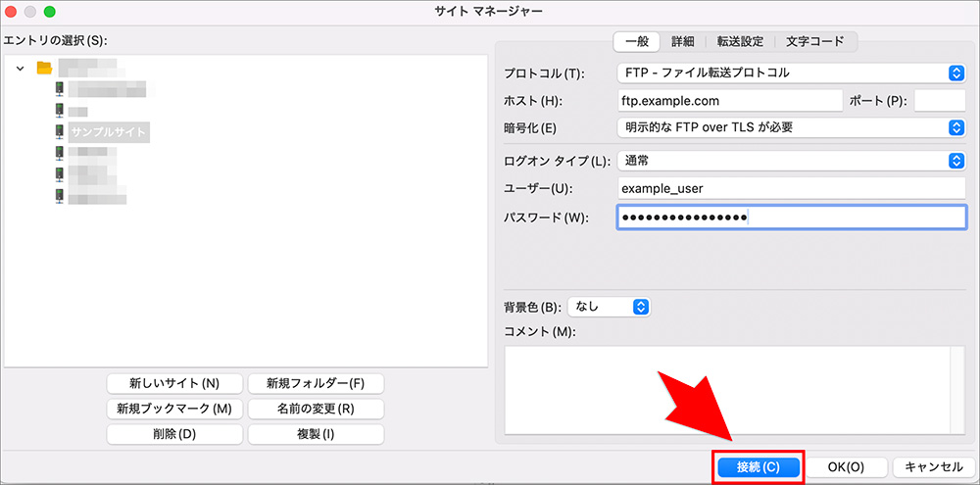The height and width of the screenshot is (485, 980).
Task: Click the yellow folder icon in site tree
Action: 44,68
